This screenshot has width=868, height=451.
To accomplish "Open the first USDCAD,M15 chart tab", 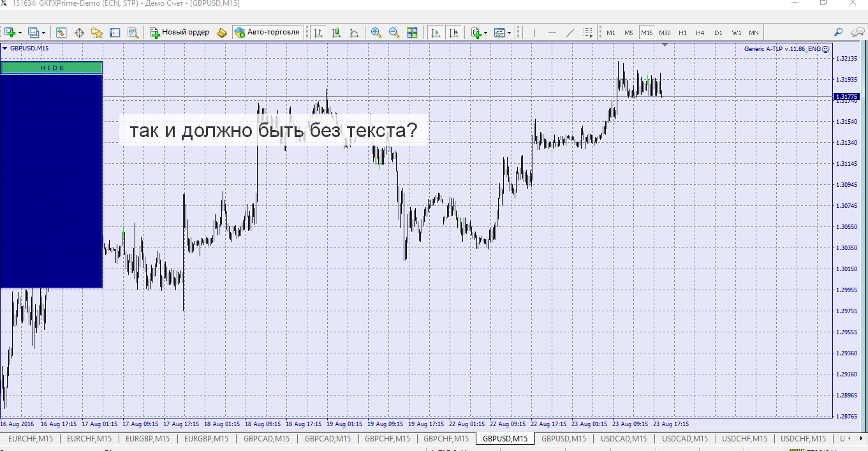I will click(x=624, y=438).
